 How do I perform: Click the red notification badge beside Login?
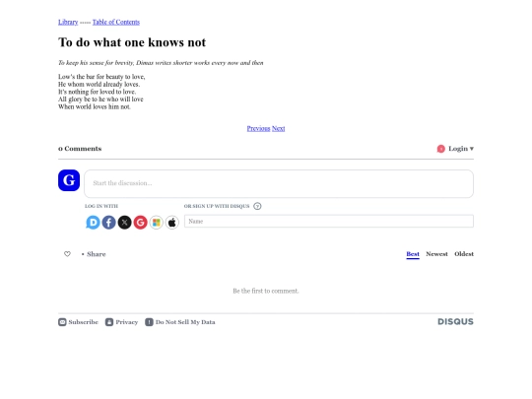(x=440, y=149)
